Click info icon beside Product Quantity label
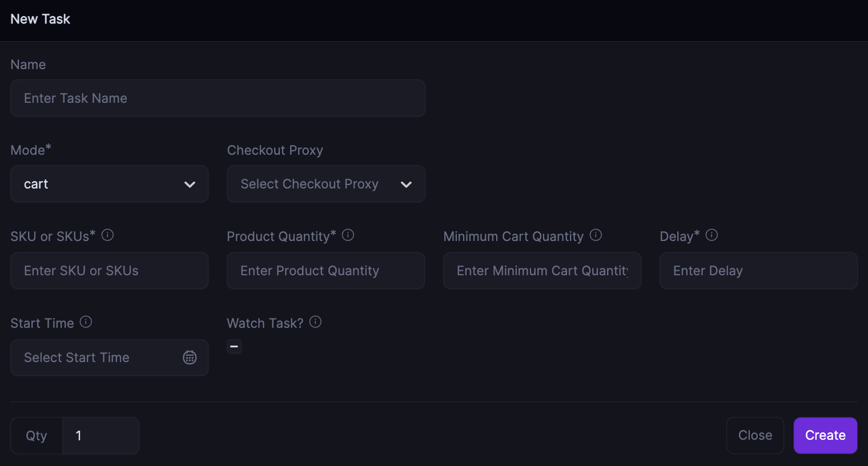The width and height of the screenshot is (868, 466). [x=348, y=235]
